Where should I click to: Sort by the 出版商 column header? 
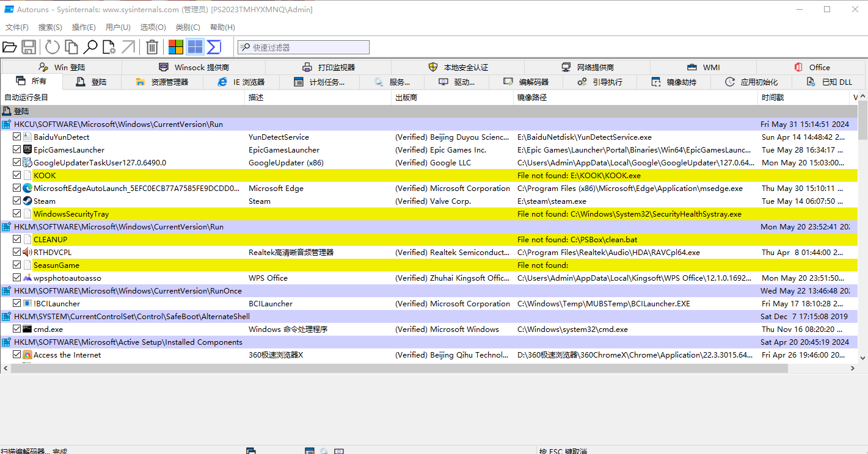[453, 98]
